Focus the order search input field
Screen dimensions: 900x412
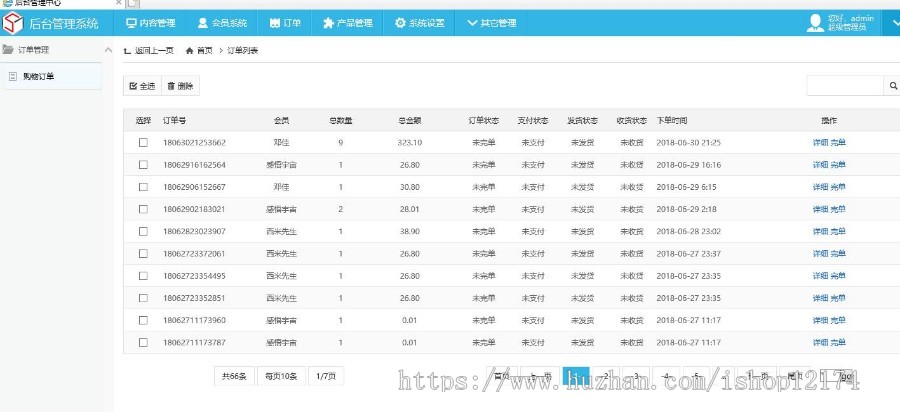click(x=845, y=85)
